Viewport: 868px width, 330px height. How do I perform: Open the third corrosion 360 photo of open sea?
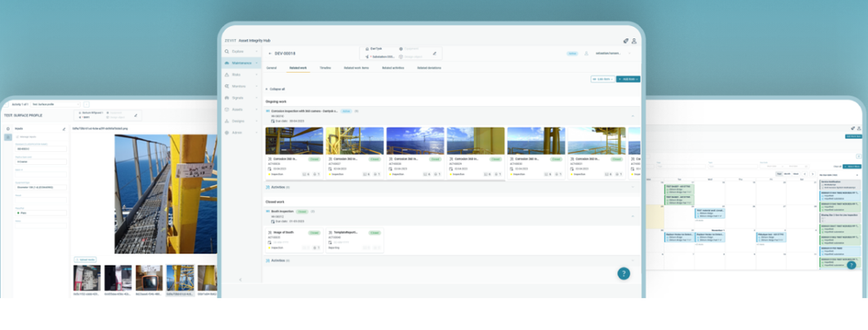(x=415, y=142)
